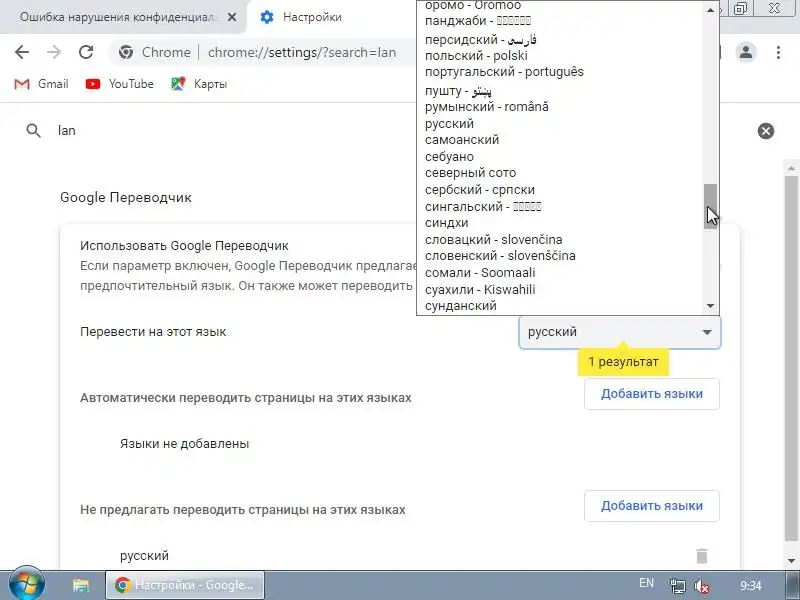This screenshot has height=600, width=800.
Task: Select сингальский language option
Action: 560,207
